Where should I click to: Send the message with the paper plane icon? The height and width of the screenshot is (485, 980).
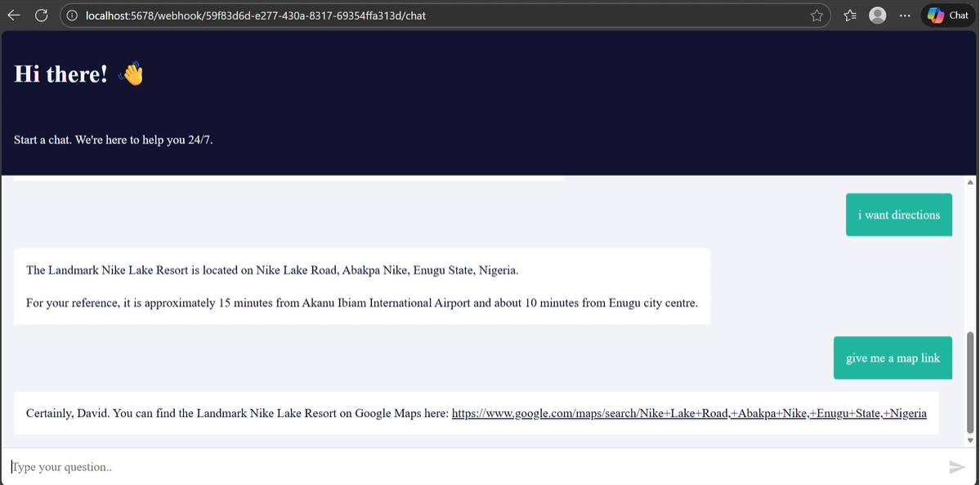tap(956, 467)
